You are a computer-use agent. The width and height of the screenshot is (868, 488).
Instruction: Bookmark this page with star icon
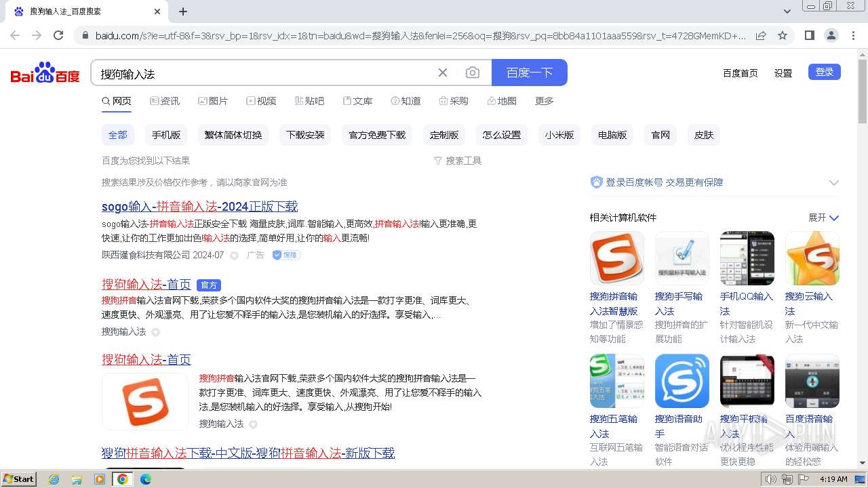(783, 35)
